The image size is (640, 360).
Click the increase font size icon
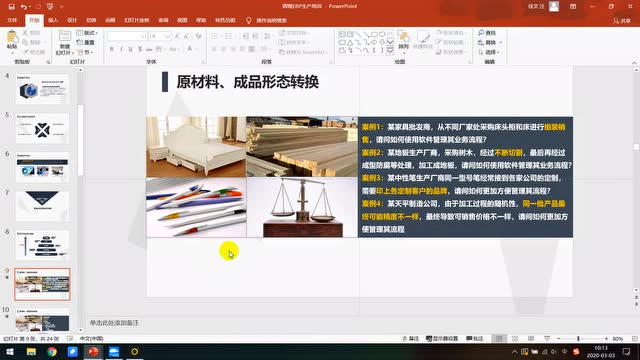tap(177, 36)
